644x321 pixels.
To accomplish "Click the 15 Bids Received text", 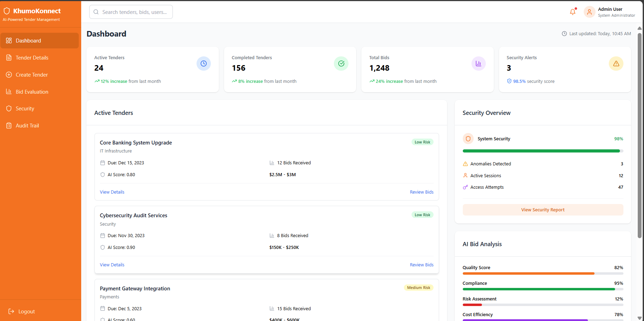I will 294,308.
